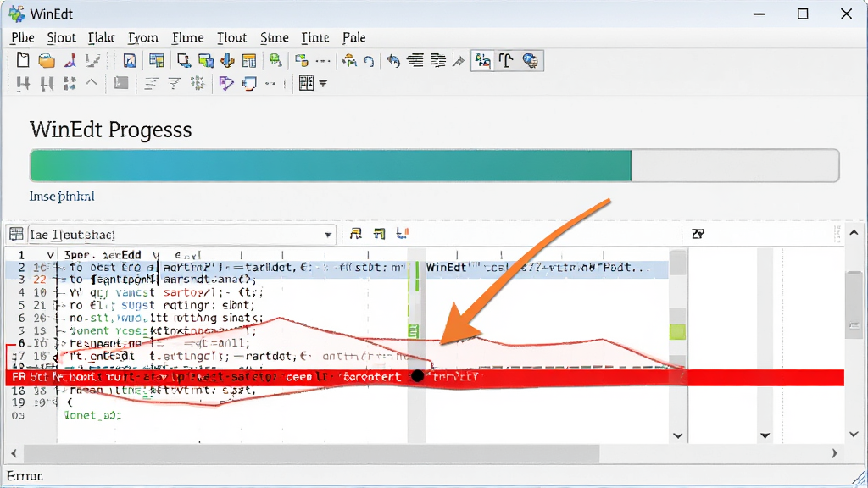Follow the "Imse pinknl" link below progress bar
Screen dimensions: 868x488
(x=61, y=197)
